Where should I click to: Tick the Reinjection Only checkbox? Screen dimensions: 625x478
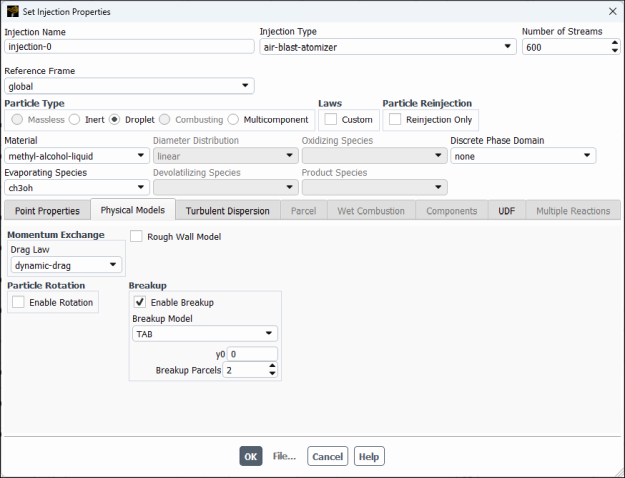[x=395, y=120]
